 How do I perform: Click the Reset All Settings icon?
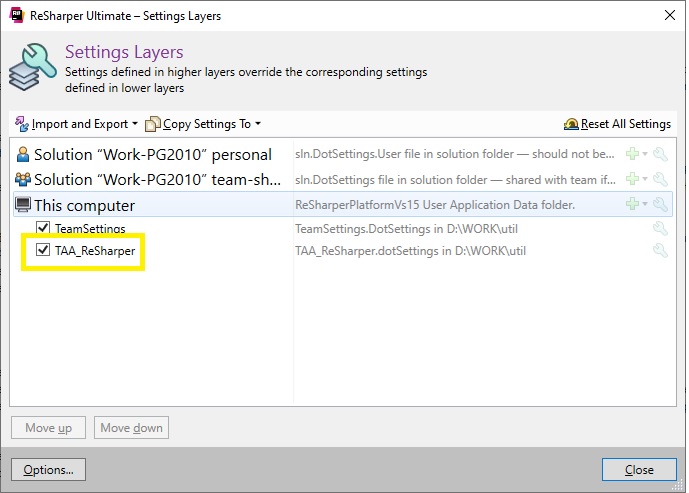(x=571, y=124)
